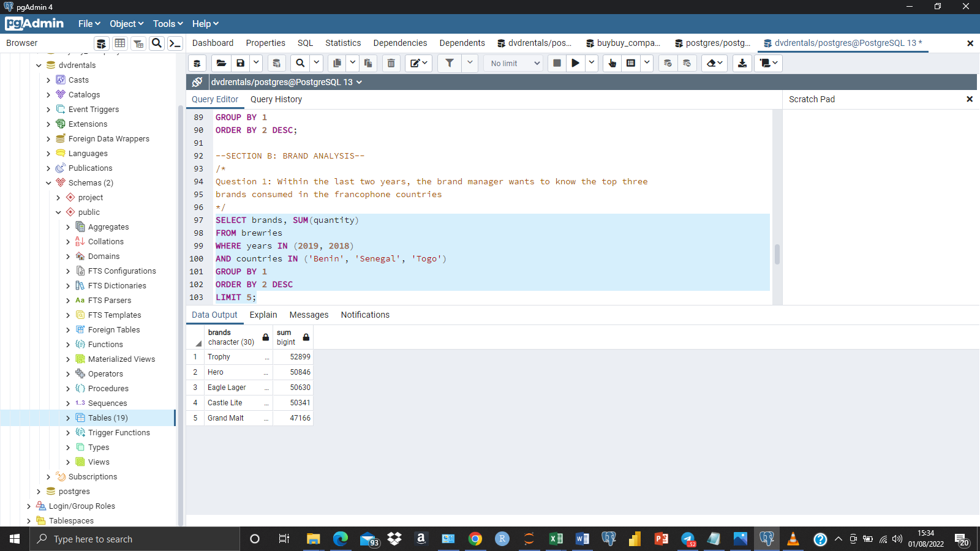The width and height of the screenshot is (980, 551).
Task: Save the current query
Action: pos(240,63)
